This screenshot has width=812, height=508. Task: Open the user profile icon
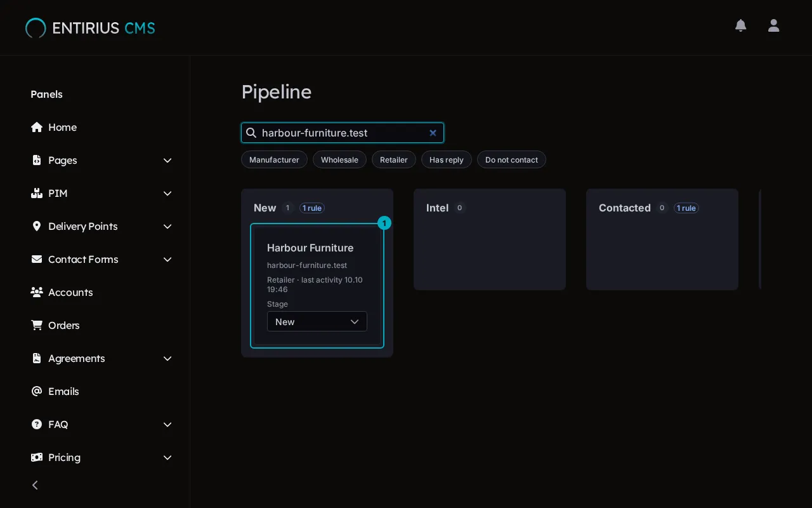773,25
